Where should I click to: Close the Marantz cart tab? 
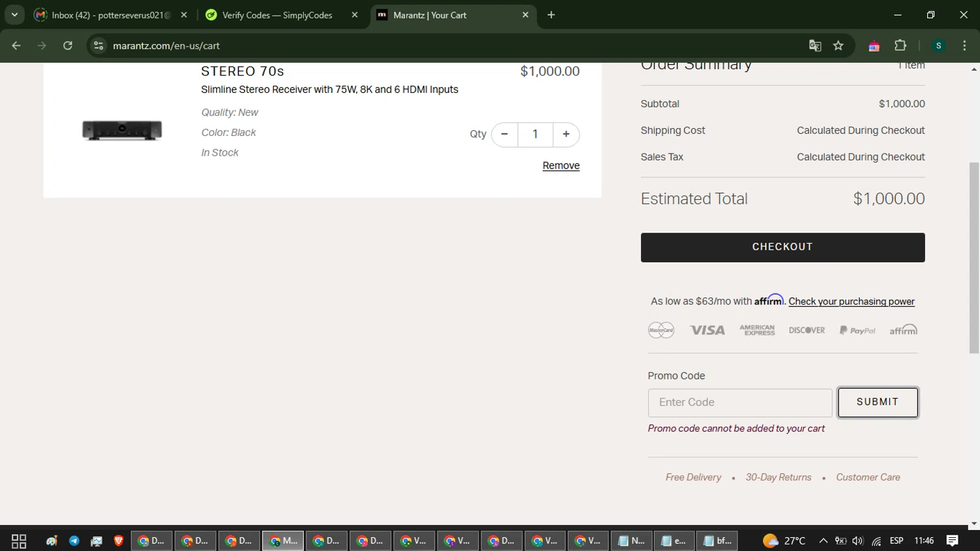[x=525, y=15]
